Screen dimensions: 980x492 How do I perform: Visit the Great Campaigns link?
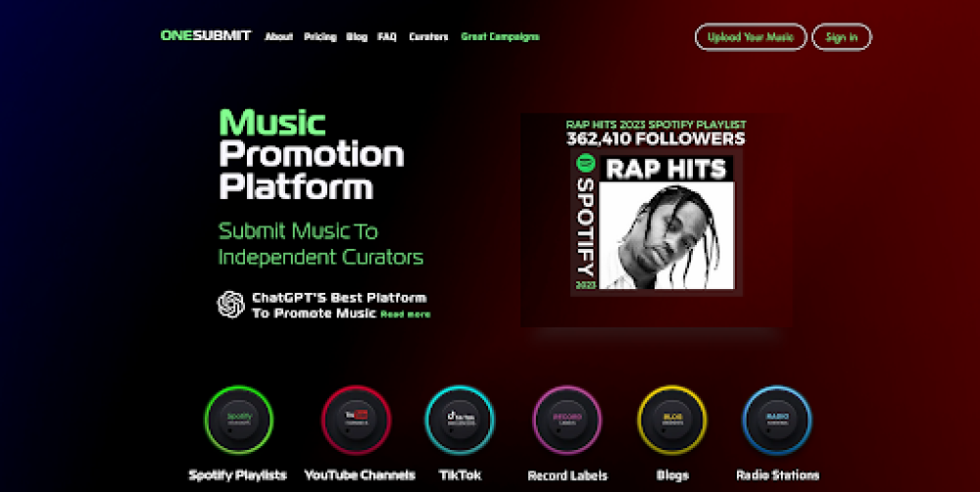point(500,37)
